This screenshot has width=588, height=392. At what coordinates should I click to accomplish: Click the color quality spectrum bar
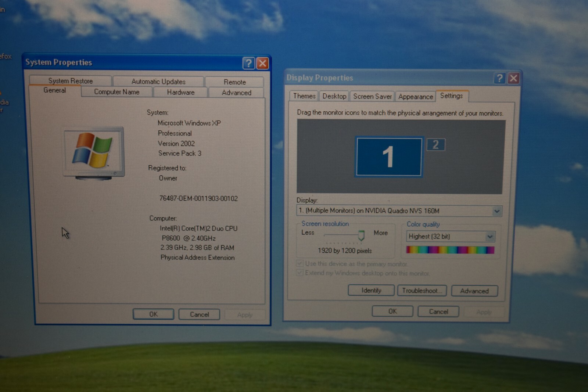pyautogui.click(x=450, y=250)
